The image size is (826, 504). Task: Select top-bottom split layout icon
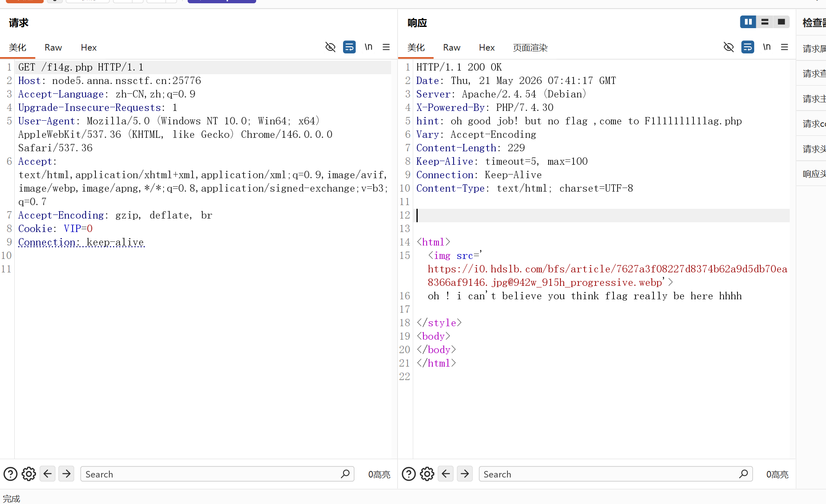click(765, 22)
